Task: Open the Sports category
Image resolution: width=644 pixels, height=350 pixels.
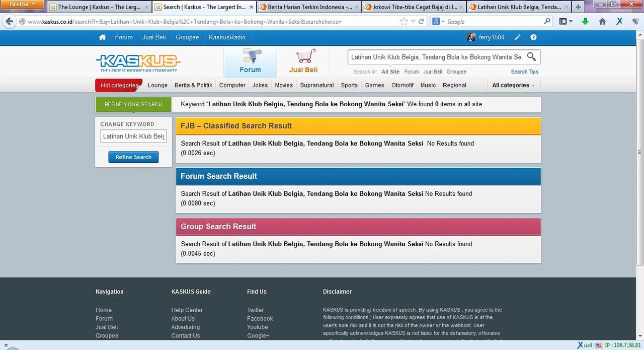Action: tap(349, 85)
